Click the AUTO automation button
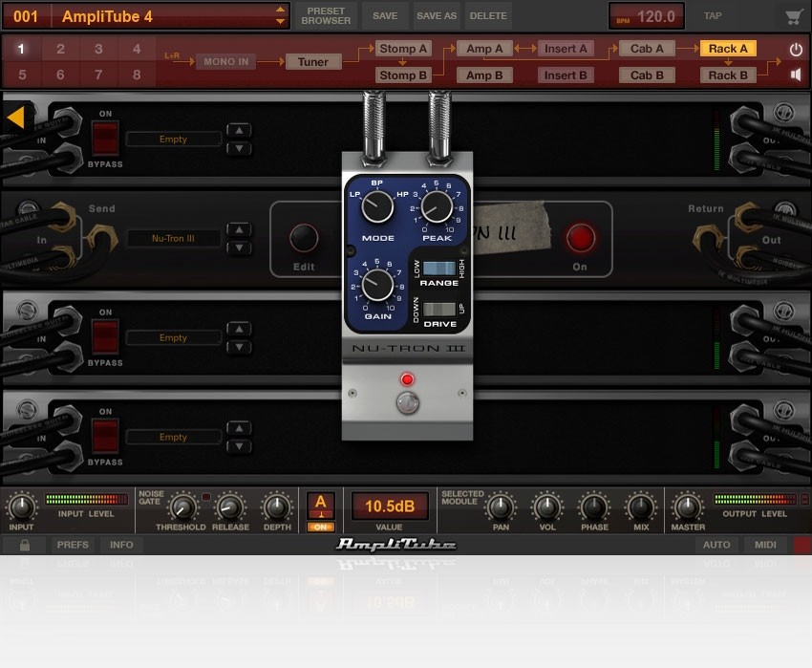 [716, 545]
